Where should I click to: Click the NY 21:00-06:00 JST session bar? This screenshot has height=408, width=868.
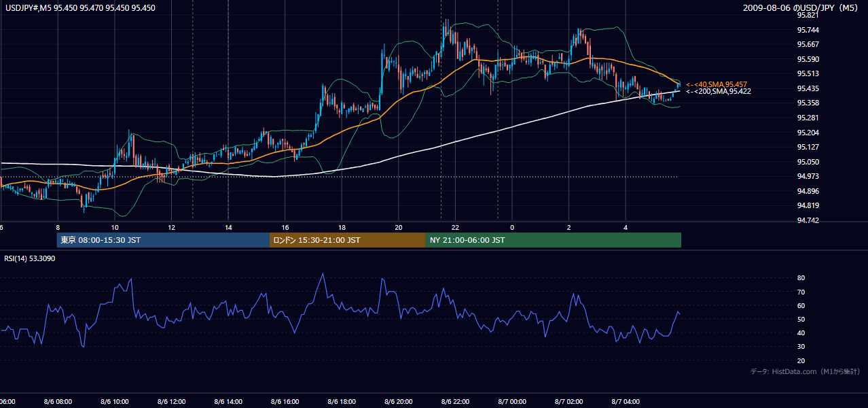pyautogui.click(x=554, y=240)
